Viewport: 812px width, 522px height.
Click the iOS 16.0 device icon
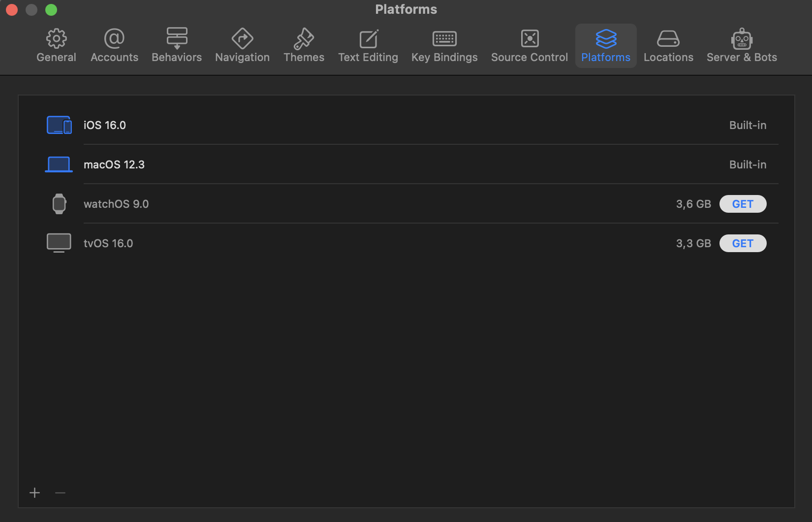[59, 125]
